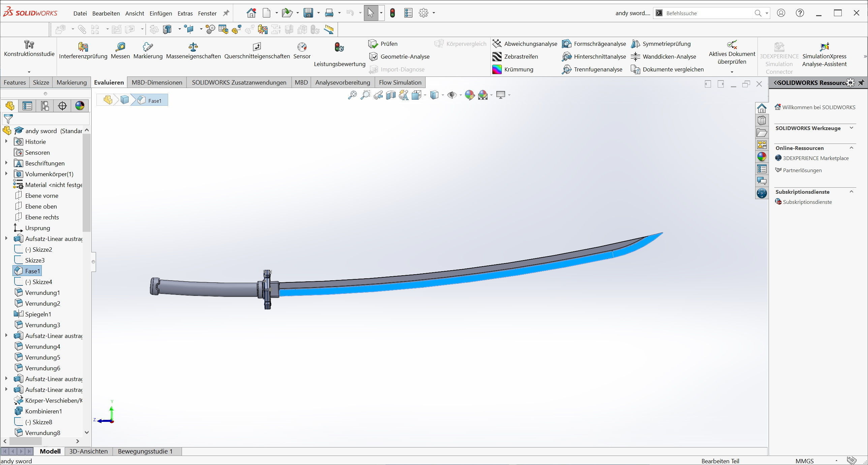Select the Messen measure tool
The width and height of the screenshot is (868, 465).
click(120, 51)
